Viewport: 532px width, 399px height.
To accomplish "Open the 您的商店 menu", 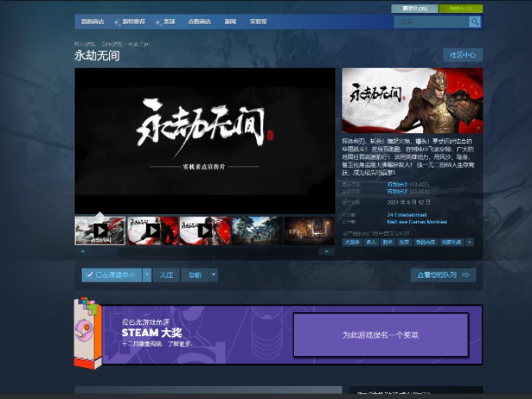I will 92,22.
